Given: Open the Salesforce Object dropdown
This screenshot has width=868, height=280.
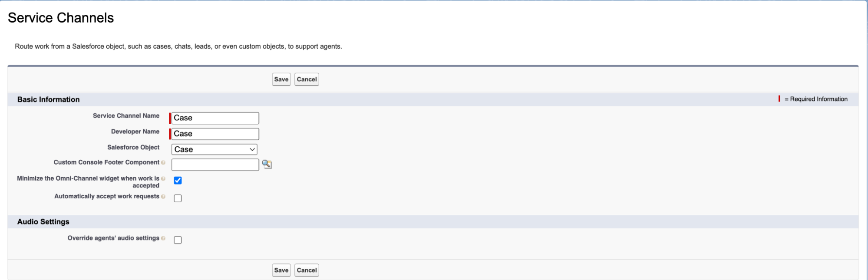Looking at the screenshot, I should (x=214, y=149).
